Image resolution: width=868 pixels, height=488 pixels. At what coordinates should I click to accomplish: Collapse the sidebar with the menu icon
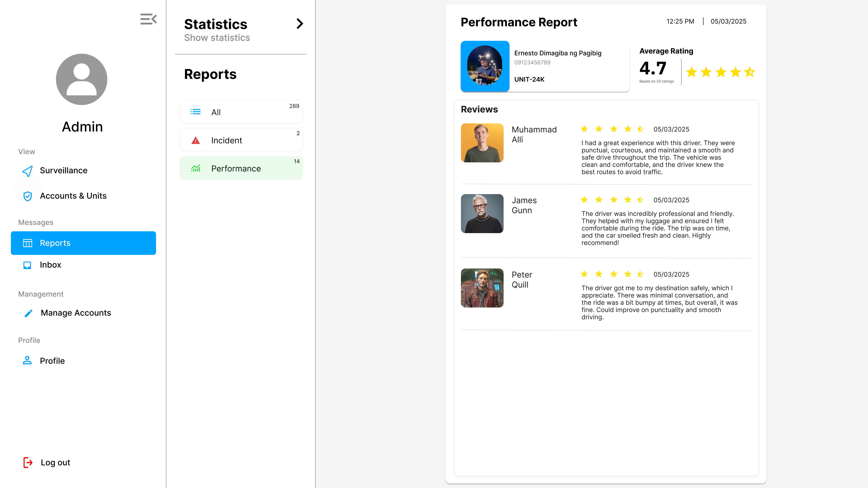point(149,19)
